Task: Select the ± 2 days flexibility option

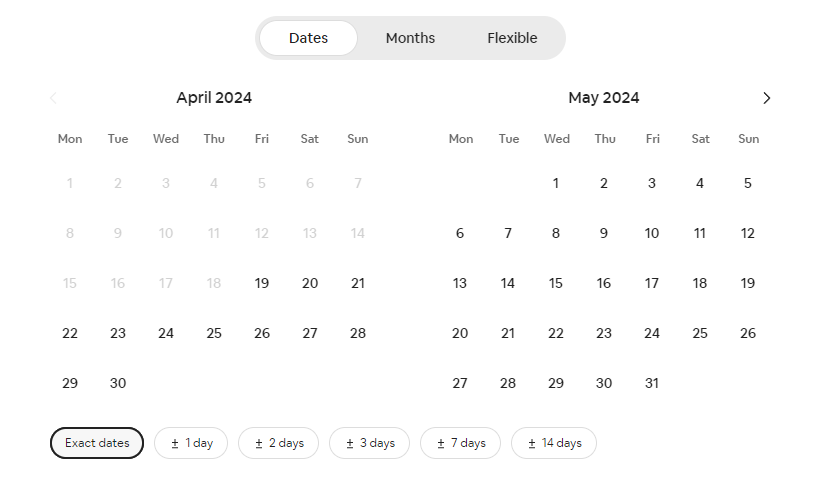Action: (278, 443)
